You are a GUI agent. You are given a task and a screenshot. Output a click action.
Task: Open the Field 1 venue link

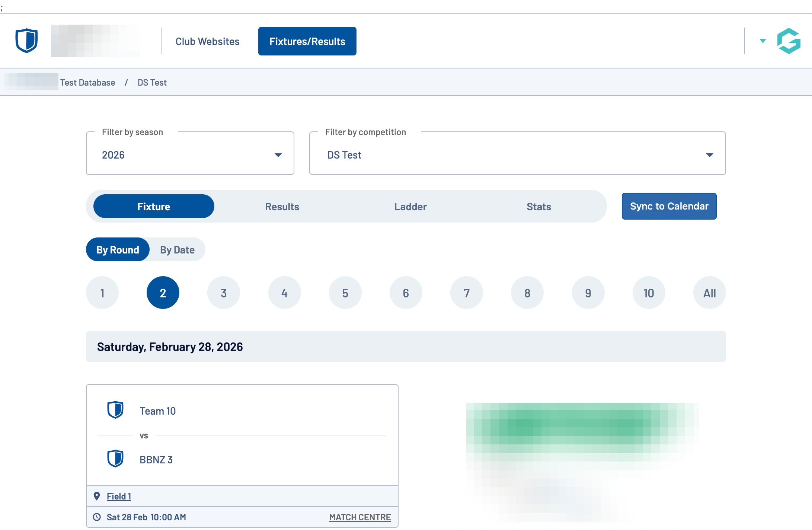tap(119, 496)
